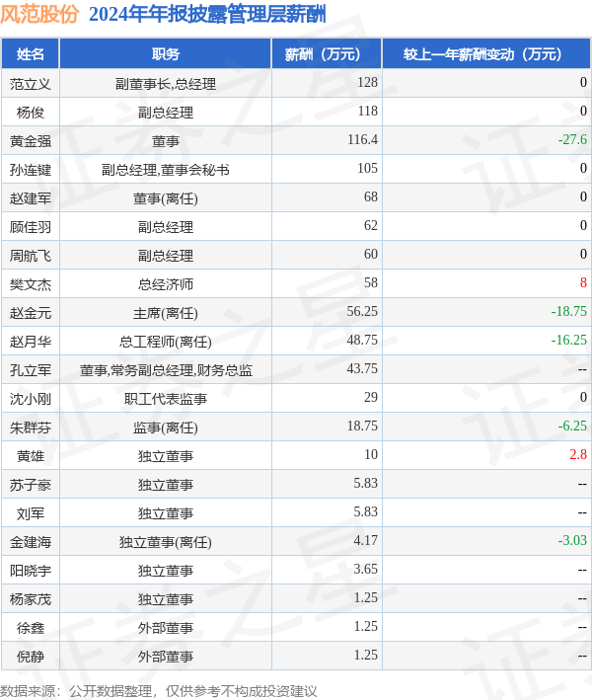This screenshot has width=592, height=700.
Task: Select the name 杨家茂
Action: (31, 597)
